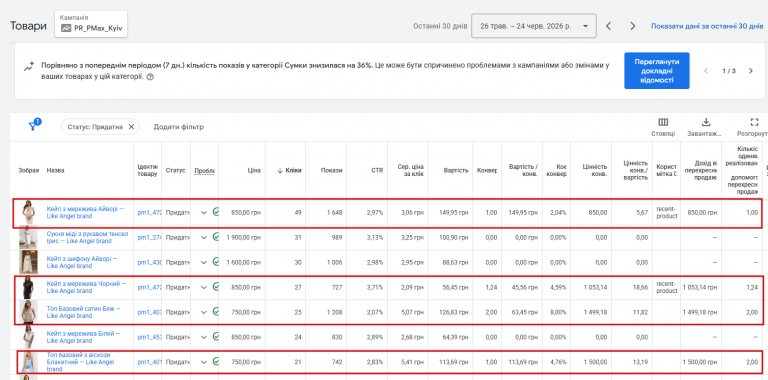Image resolution: width=768 pixels, height=380 pixels.
Task: Sort by the Ціна column header
Action: [255, 170]
